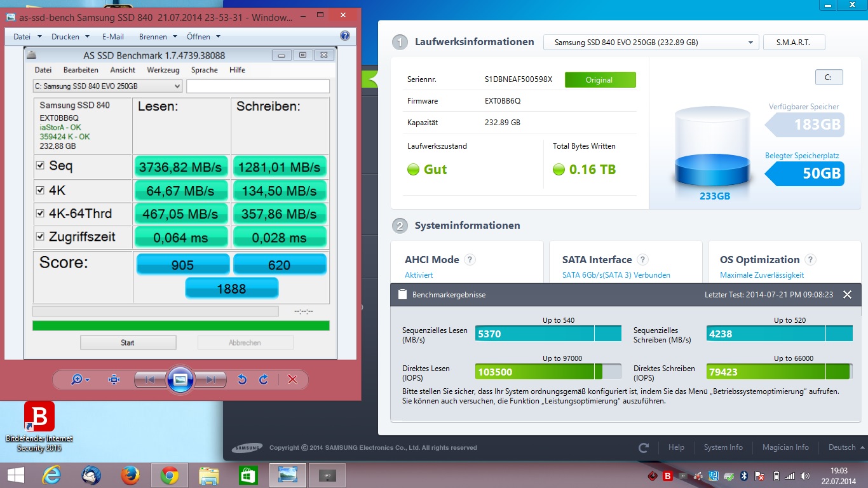Go to next image in photo viewer

tap(211, 379)
